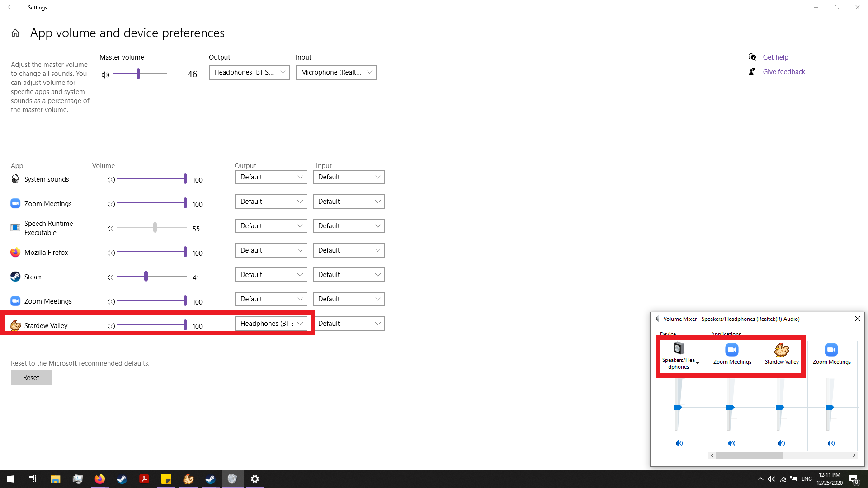Viewport: 868px width, 488px height.
Task: Click the Get help icon
Action: [x=752, y=57]
